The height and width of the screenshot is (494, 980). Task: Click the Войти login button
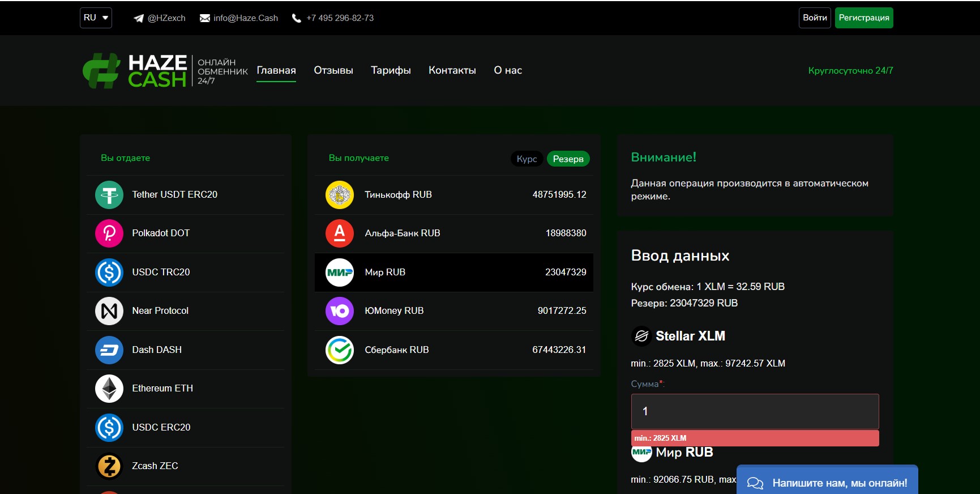point(815,18)
